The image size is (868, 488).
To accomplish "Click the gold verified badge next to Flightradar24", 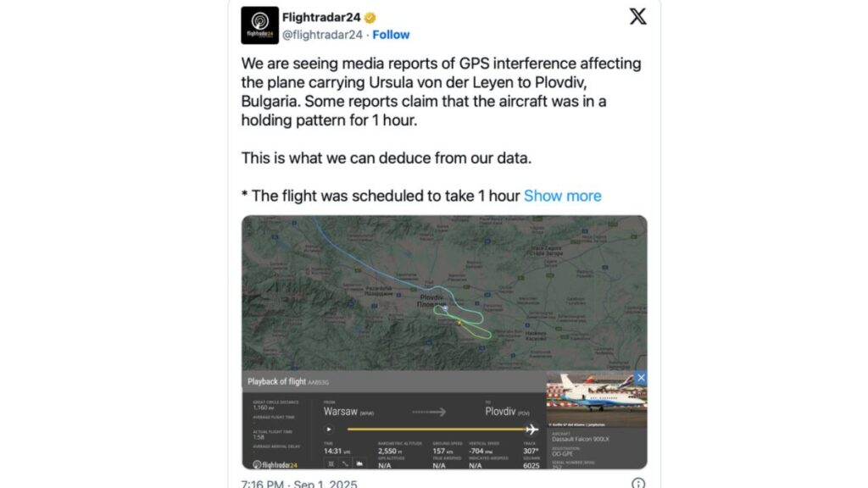I will pos(370,18).
